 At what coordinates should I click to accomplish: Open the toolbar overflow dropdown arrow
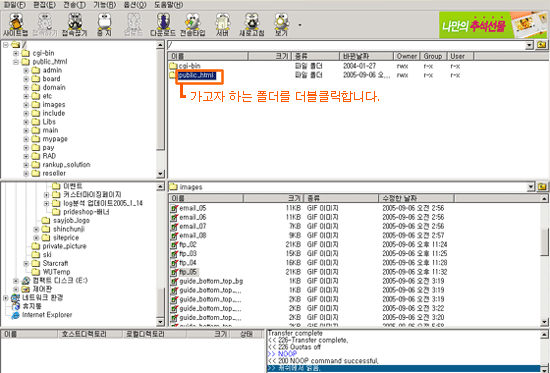click(300, 25)
